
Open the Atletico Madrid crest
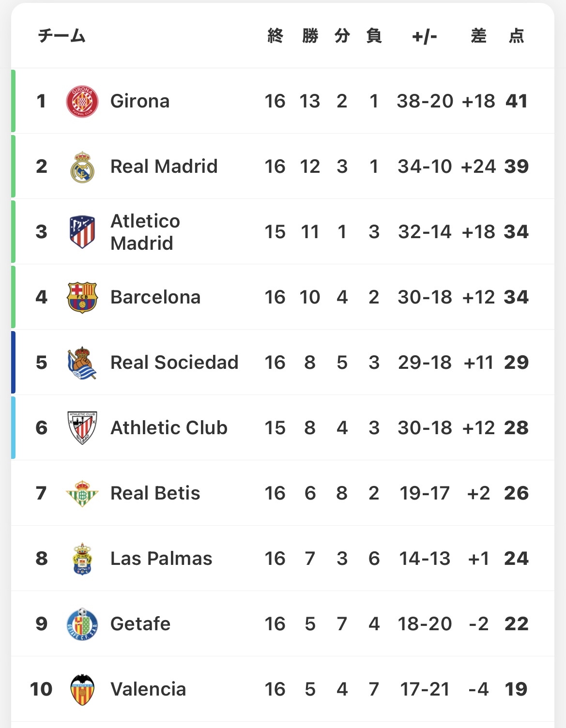click(82, 232)
